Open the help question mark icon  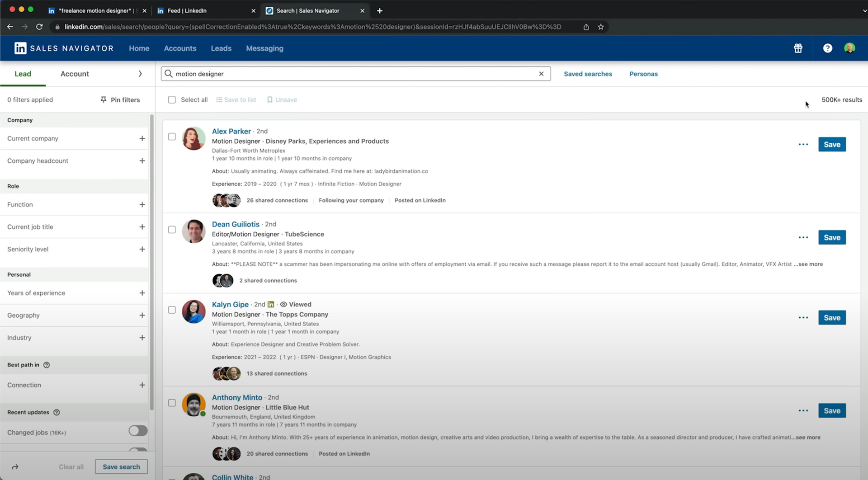(827, 48)
